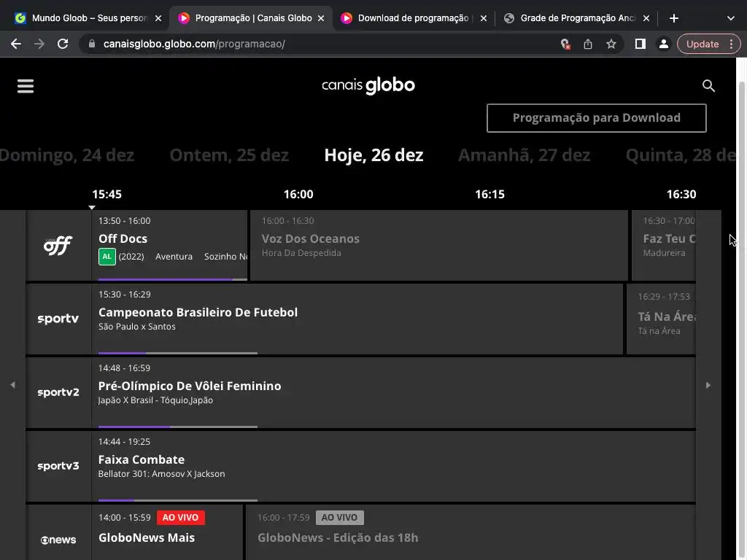Click São Paulo x Santos subtitle
Screen dimensions: 747x560
pyautogui.click(x=136, y=327)
